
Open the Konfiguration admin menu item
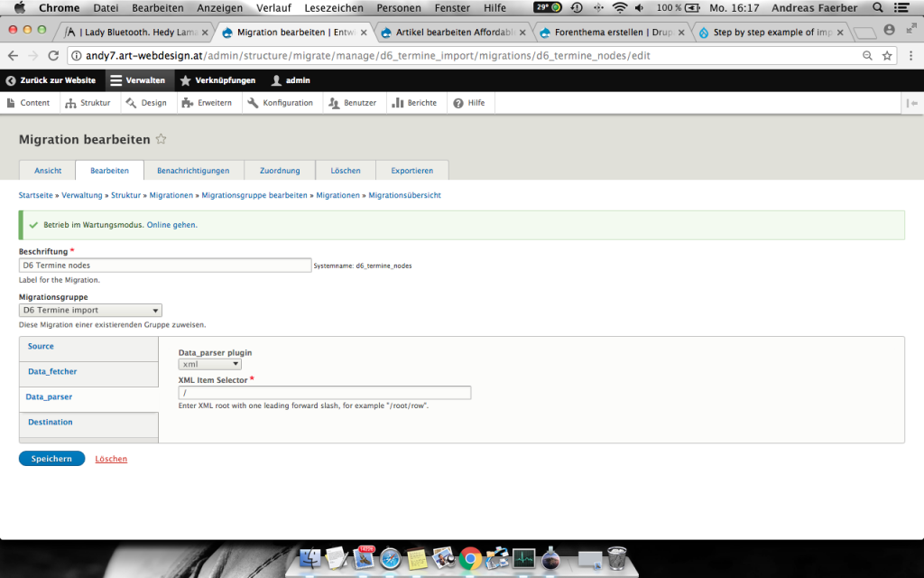click(280, 103)
